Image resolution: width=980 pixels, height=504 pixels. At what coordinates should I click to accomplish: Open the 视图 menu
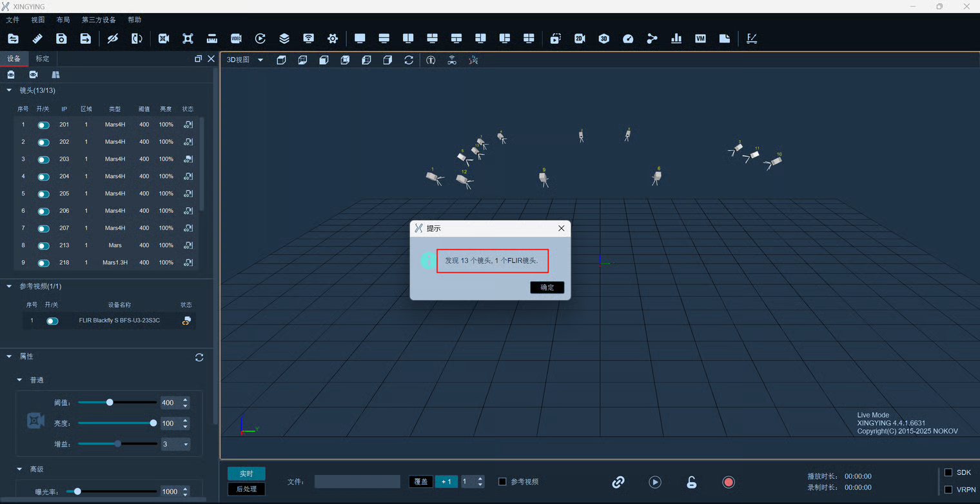coord(38,20)
